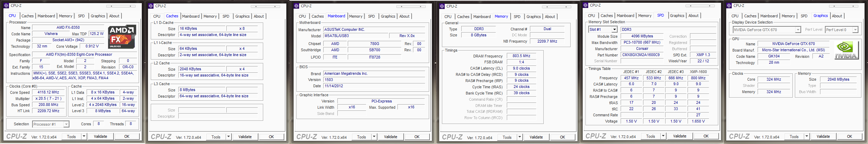Expand the Tools arrow in the CPU window
The image size is (868, 144).
[x=84, y=136]
